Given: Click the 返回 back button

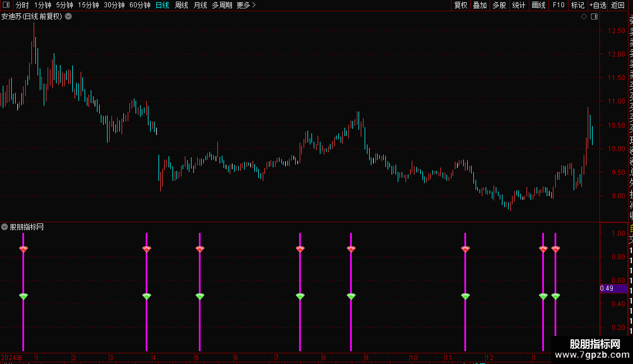Looking at the screenshot, I should point(617,5).
